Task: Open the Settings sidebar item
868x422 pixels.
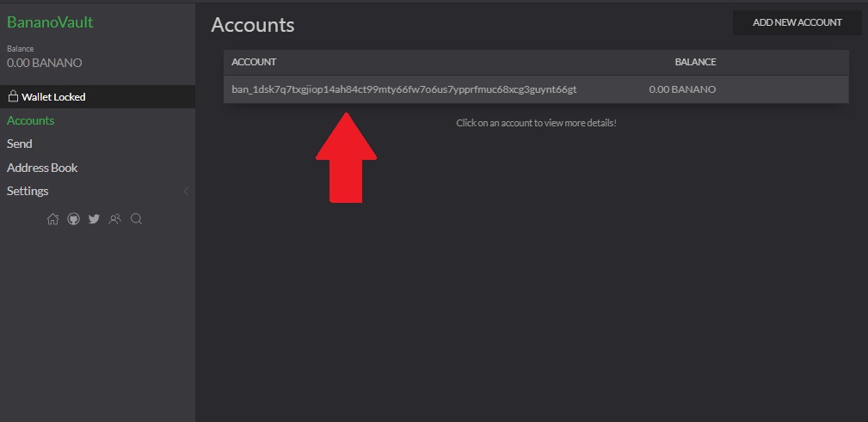Action: 28,191
